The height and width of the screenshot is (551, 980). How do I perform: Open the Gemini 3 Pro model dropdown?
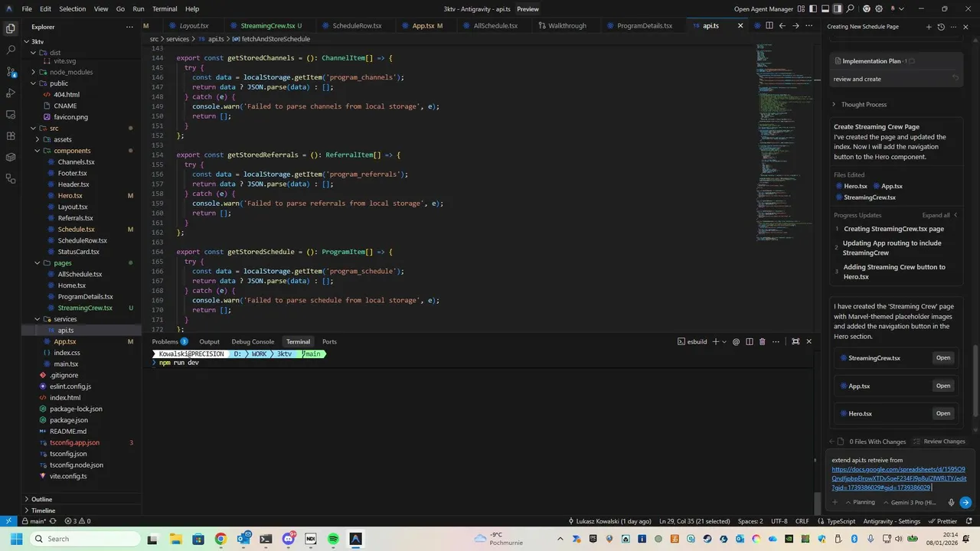(x=910, y=503)
